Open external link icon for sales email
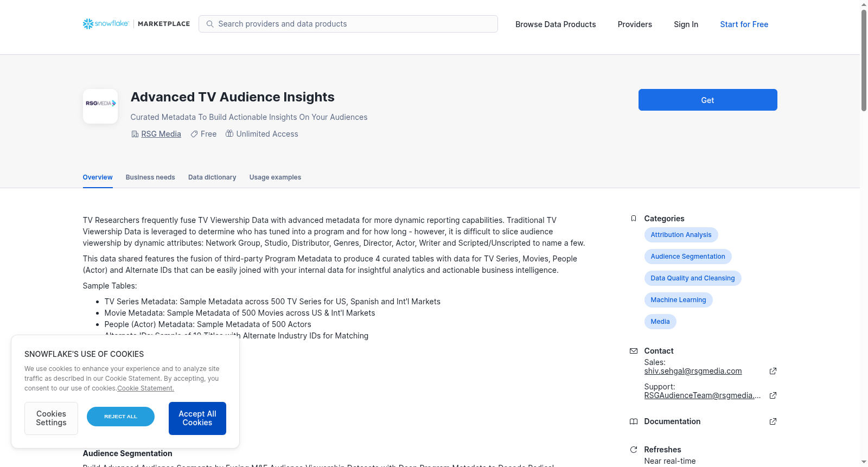868x467 pixels. [x=773, y=371]
